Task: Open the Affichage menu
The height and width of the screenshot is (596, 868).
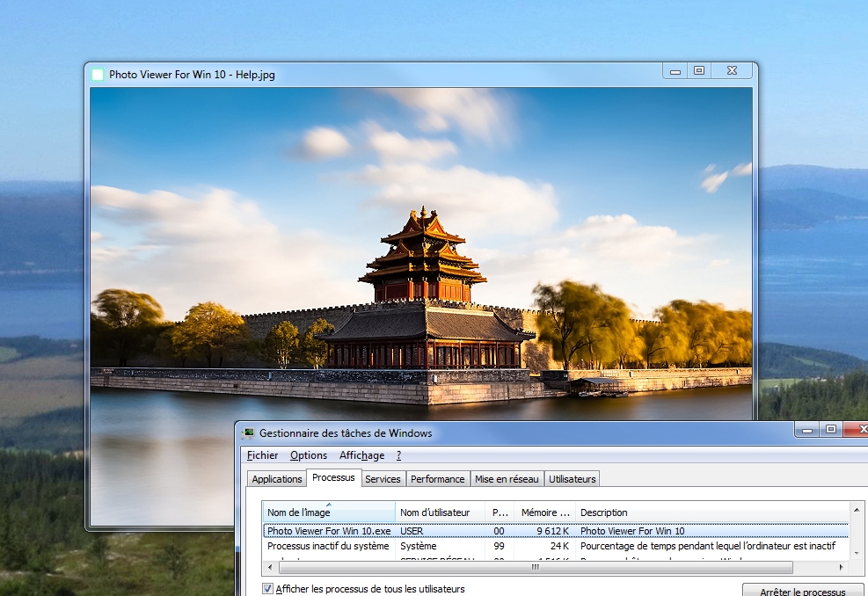Action: click(x=361, y=454)
